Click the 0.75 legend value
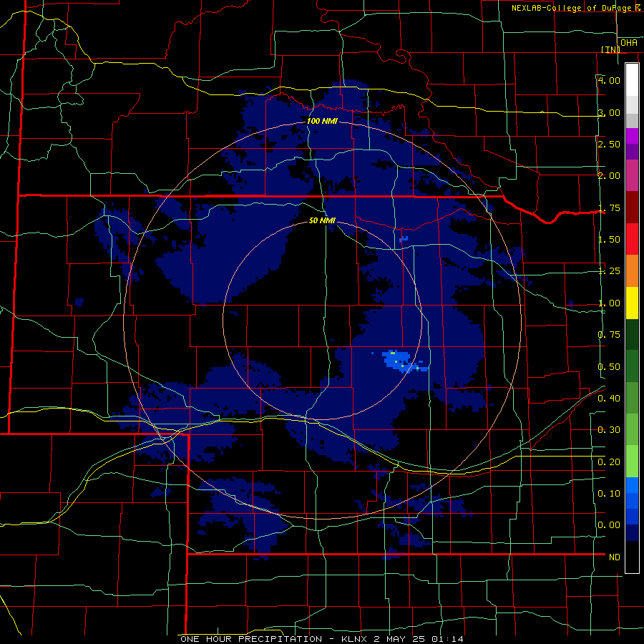 pyautogui.click(x=609, y=335)
